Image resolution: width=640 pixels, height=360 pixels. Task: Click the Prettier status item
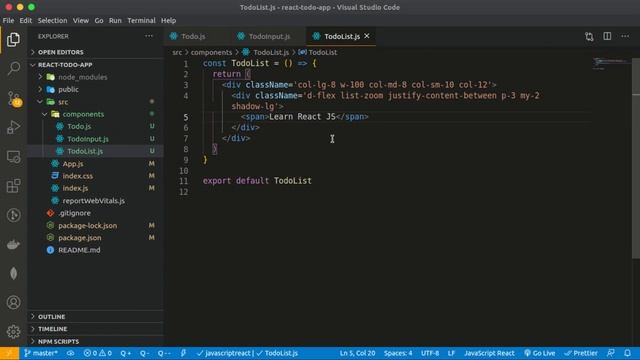pyautogui.click(x=581, y=353)
